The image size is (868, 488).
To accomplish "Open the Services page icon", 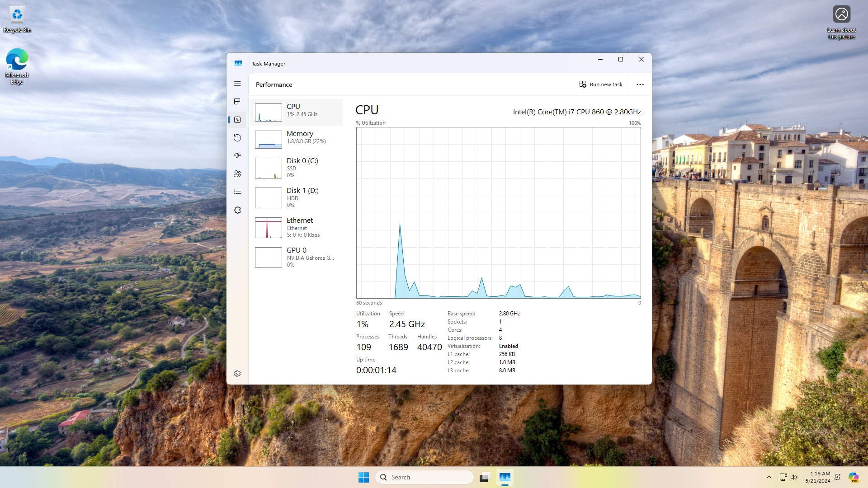I will point(237,210).
